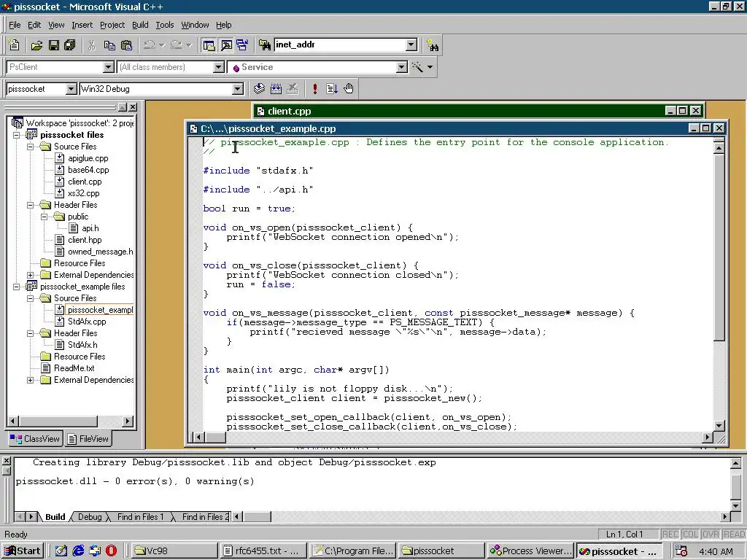Click the Search help icon right of find box

coord(433,45)
